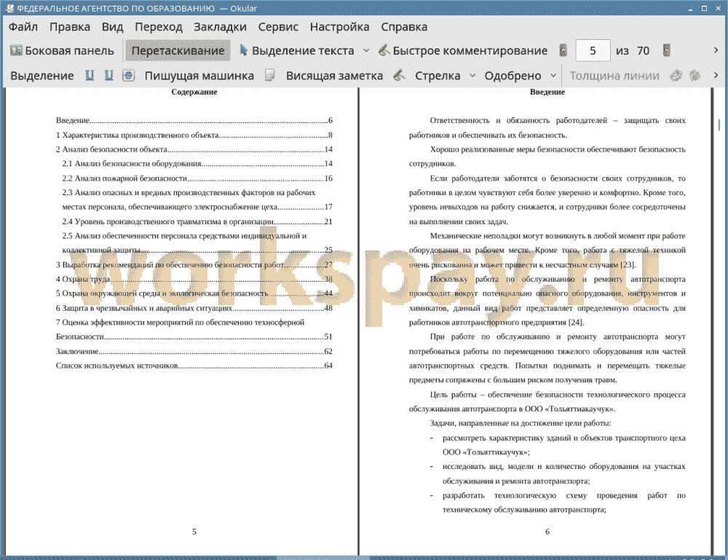Select the second underline (squiggle) annotation icon

[108, 75]
